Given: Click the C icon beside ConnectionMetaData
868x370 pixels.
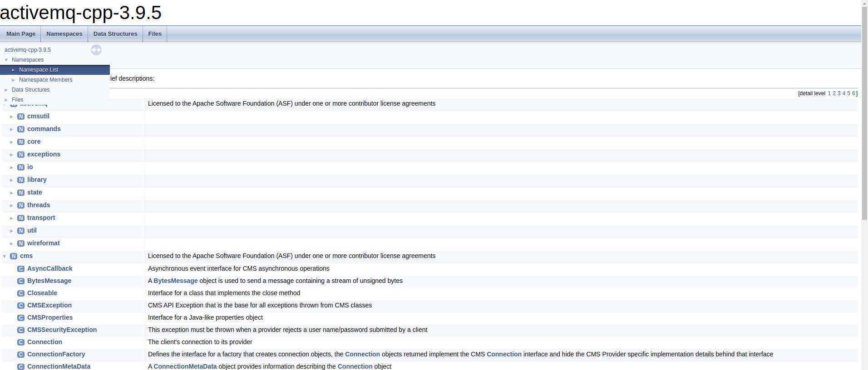Looking at the screenshot, I should click(21, 367).
